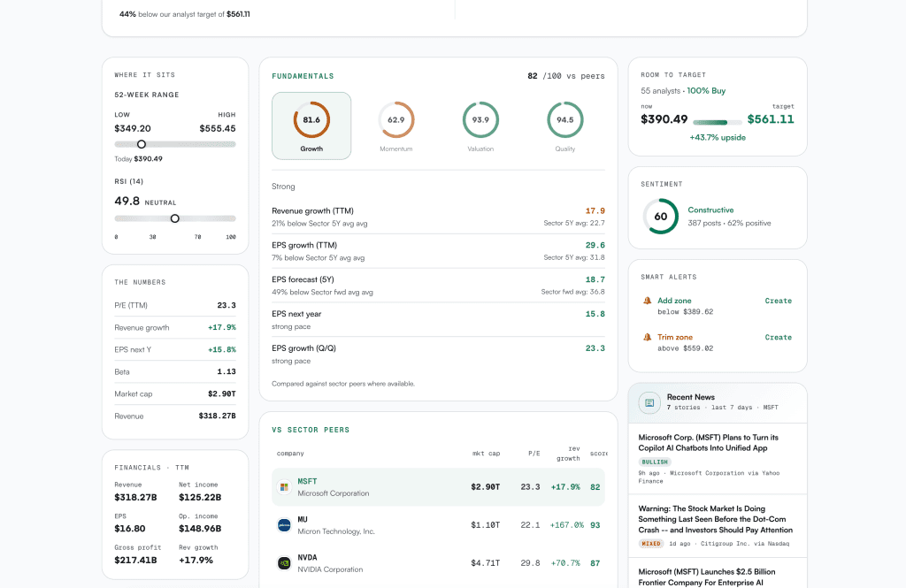Click the Add zone bell icon
Viewport: 906px width, 588px height.
(647, 301)
